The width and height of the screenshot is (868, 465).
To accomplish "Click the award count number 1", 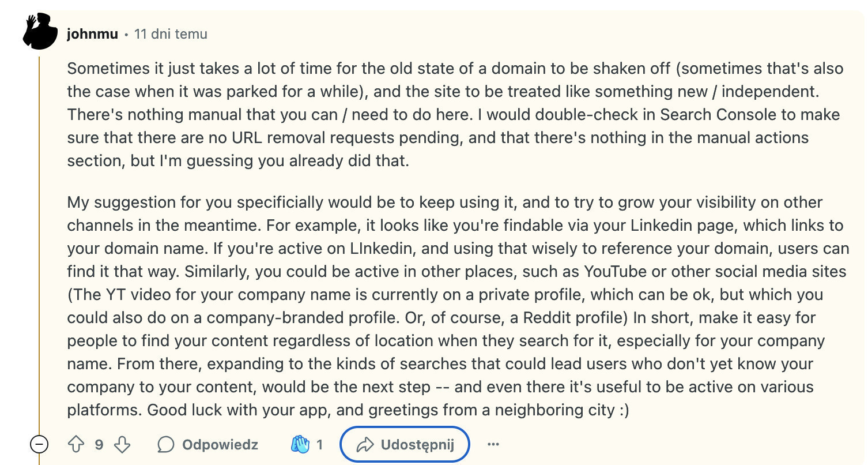I will pyautogui.click(x=320, y=444).
